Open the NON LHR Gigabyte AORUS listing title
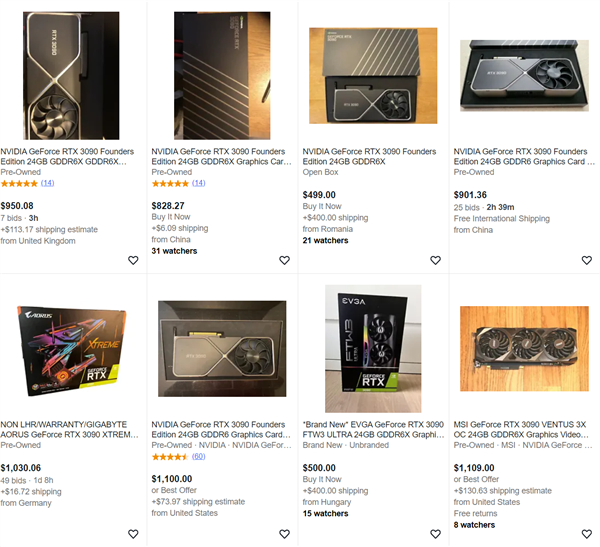 71,428
